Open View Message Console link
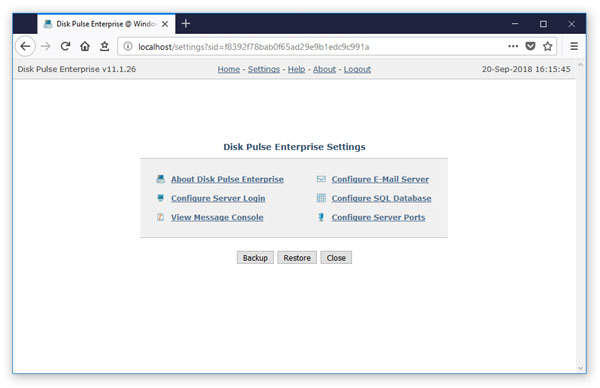The image size is (600, 388). 217,217
